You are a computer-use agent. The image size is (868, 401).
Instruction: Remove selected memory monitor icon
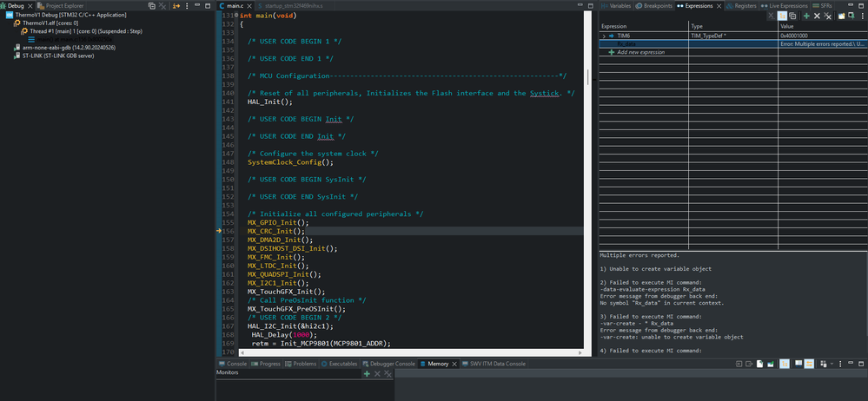coord(378,374)
